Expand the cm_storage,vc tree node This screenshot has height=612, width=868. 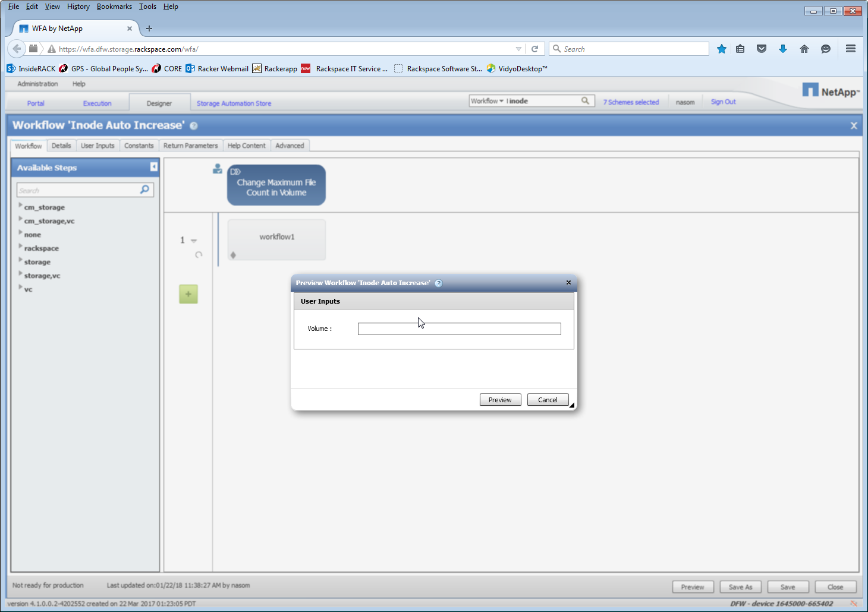click(x=20, y=219)
